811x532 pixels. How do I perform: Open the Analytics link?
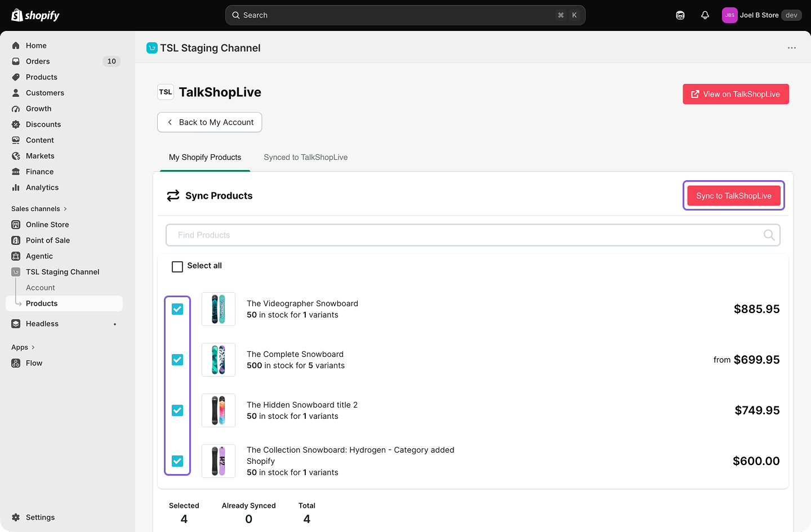click(x=42, y=187)
